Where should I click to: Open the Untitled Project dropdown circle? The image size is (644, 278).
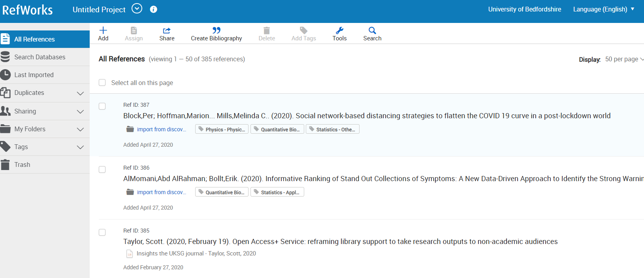pyautogui.click(x=137, y=8)
